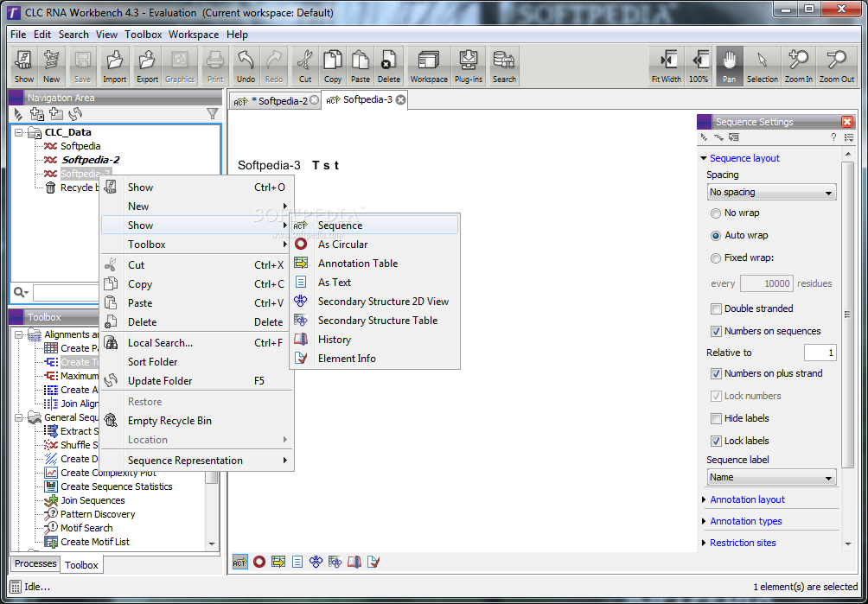Screen dimensions: 868x604
Task: Choose the Selection arrow tool
Action: [x=763, y=66]
